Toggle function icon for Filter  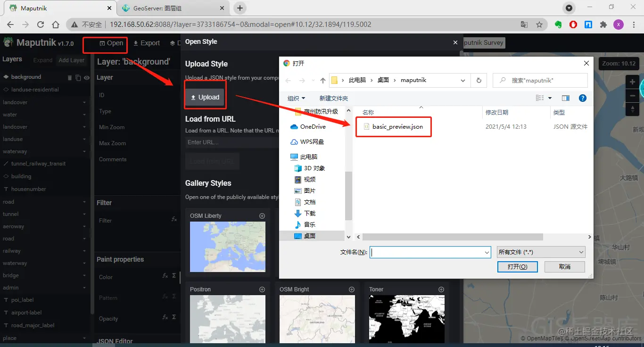pos(173,219)
